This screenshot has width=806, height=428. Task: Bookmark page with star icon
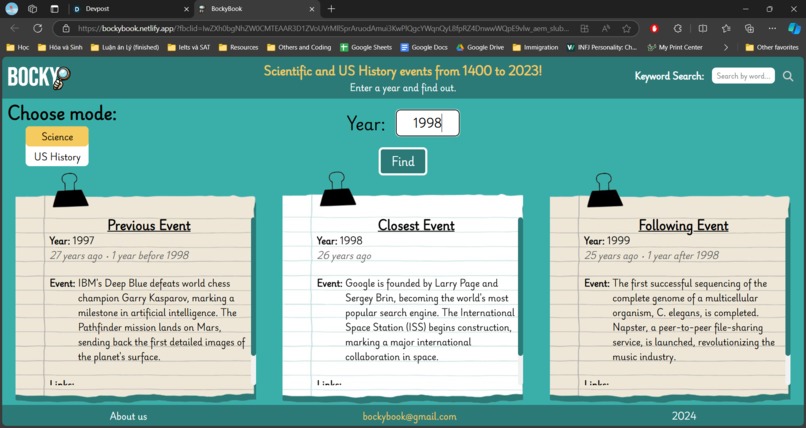626,29
